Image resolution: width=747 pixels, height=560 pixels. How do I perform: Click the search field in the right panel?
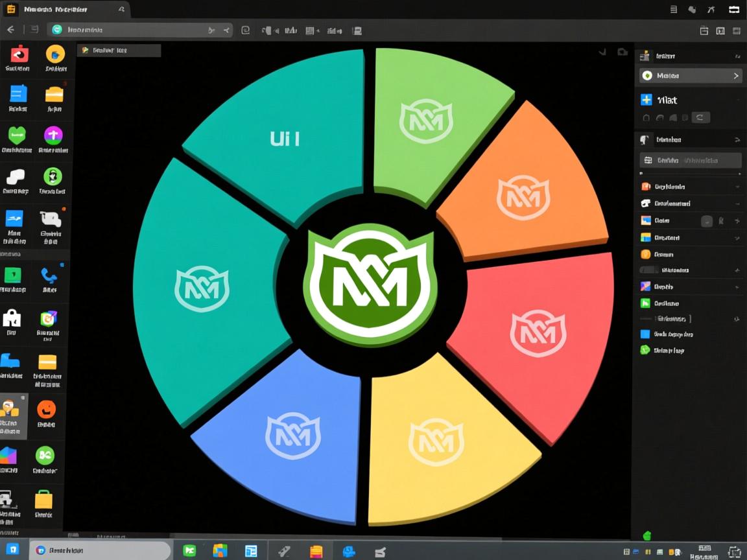(x=689, y=159)
